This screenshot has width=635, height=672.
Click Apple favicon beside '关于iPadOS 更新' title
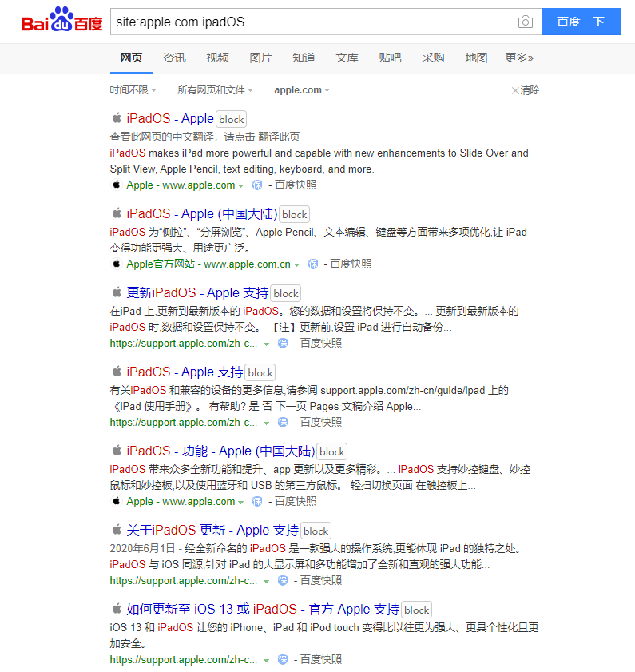click(x=117, y=530)
